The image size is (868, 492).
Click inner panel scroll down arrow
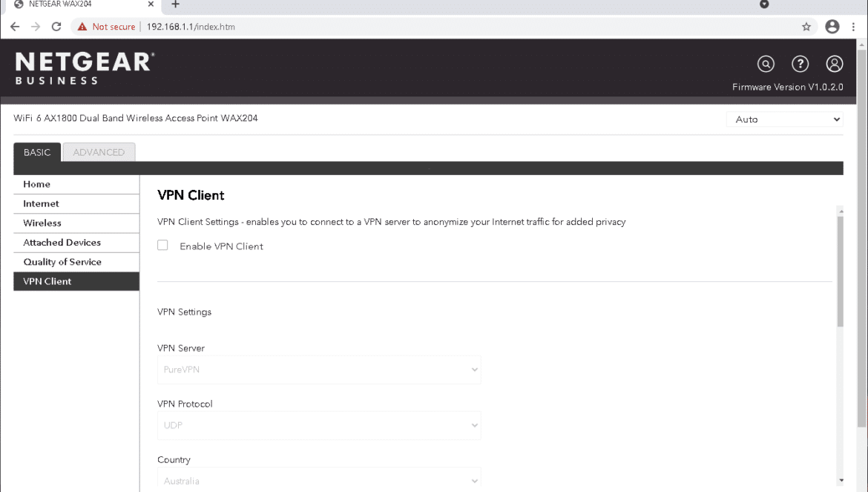click(841, 480)
